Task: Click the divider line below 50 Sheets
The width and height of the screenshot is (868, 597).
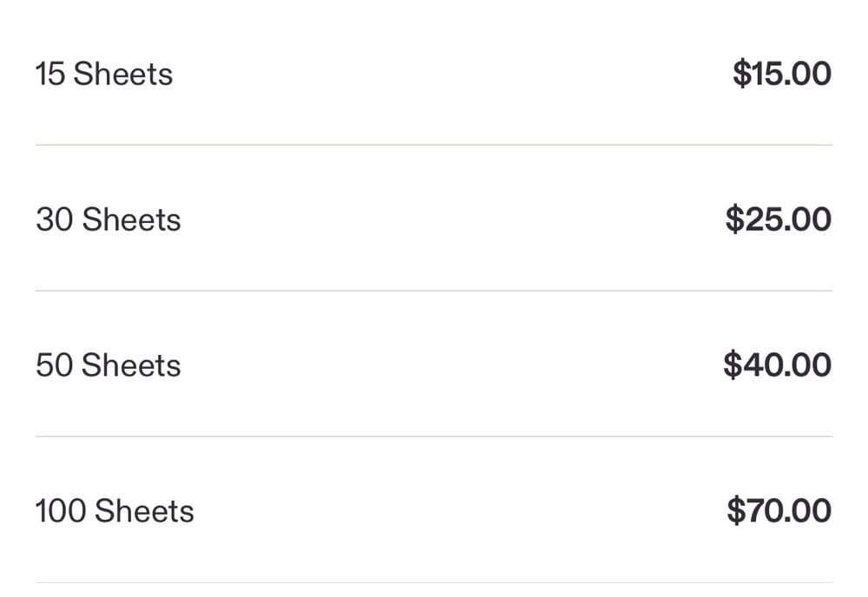Action: pyautogui.click(x=434, y=436)
